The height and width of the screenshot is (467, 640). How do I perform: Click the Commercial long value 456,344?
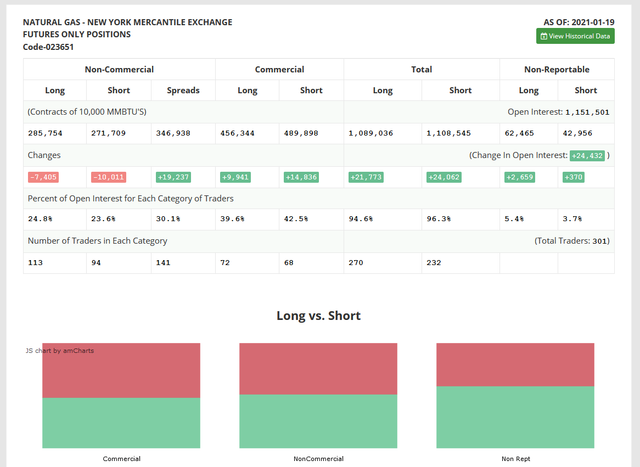[237, 133]
